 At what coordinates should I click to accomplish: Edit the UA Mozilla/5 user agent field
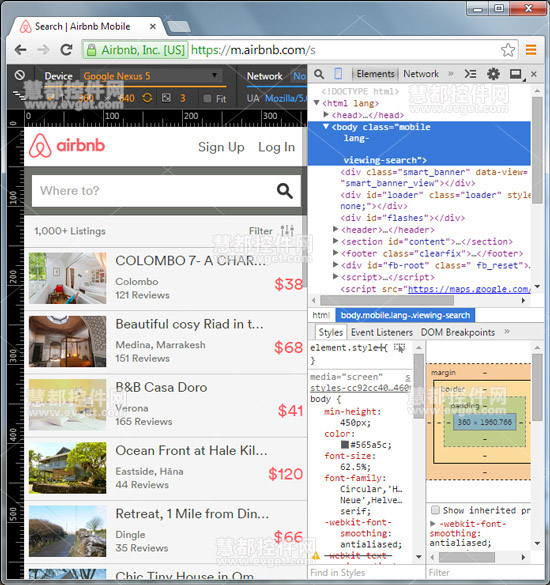[x=285, y=98]
